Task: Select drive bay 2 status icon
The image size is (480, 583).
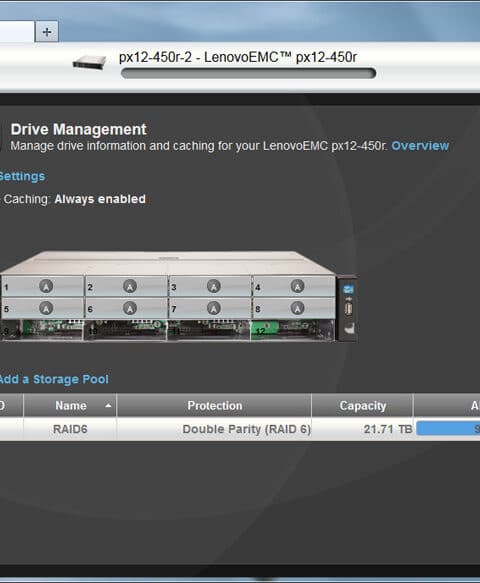Action: pos(130,286)
